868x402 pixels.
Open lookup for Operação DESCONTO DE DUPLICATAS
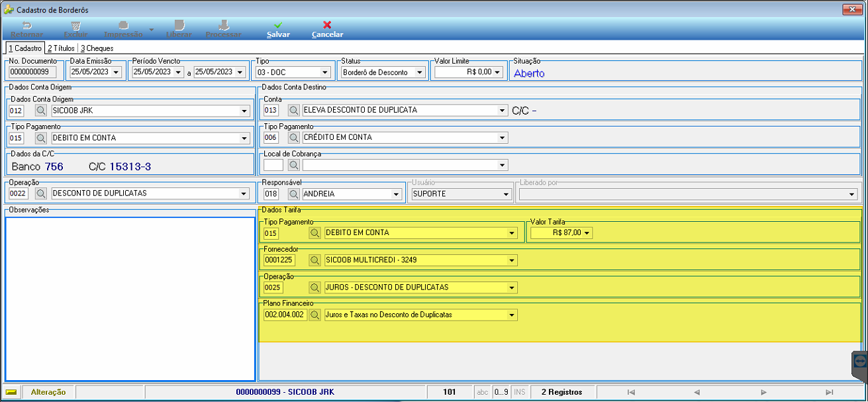coord(40,193)
